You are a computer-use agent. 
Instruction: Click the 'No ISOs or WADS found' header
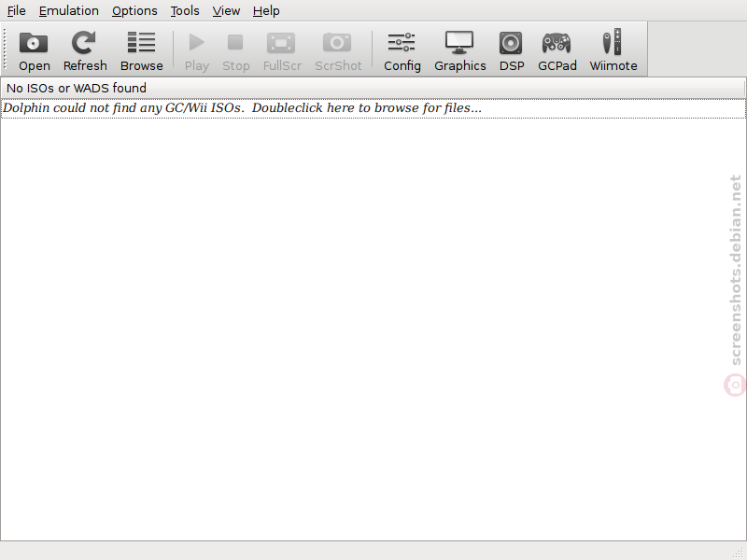[x=373, y=88]
